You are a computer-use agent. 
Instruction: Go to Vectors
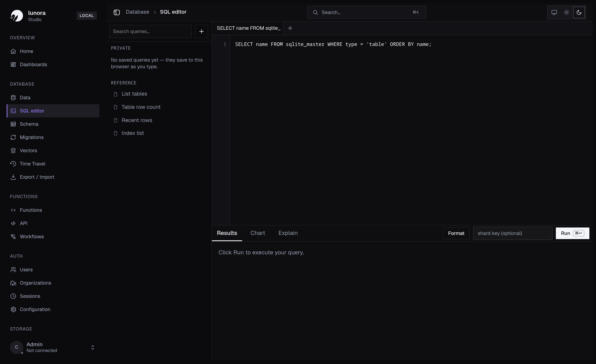pyautogui.click(x=53, y=151)
